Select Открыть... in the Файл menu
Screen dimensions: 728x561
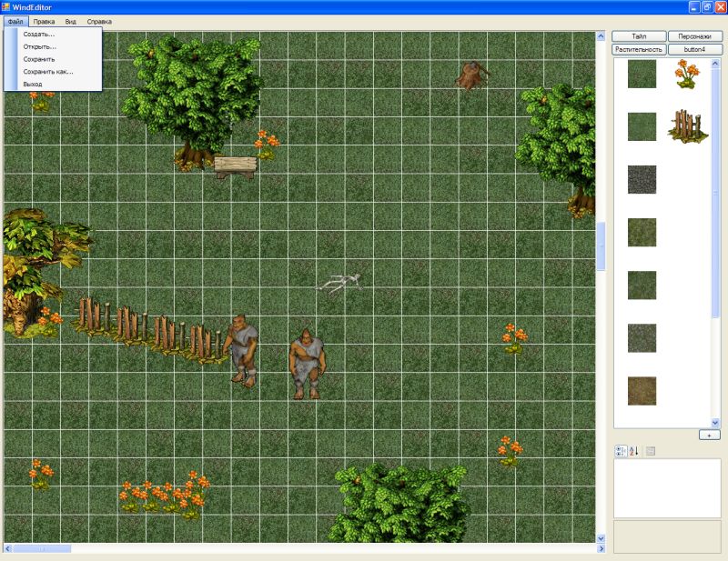[x=40, y=46]
